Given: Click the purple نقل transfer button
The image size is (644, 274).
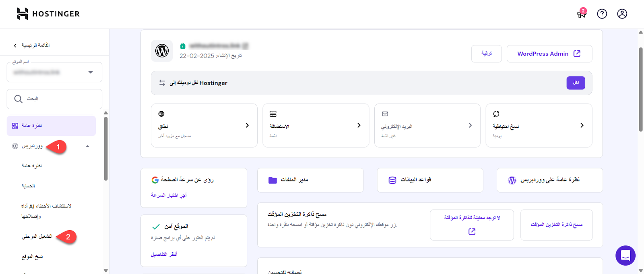Looking at the screenshot, I should 576,83.
